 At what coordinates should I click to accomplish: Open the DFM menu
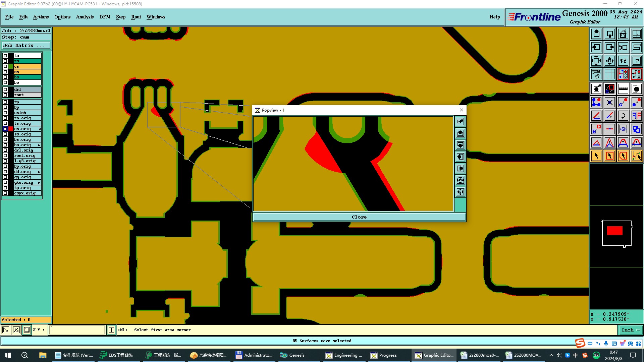[x=105, y=17]
